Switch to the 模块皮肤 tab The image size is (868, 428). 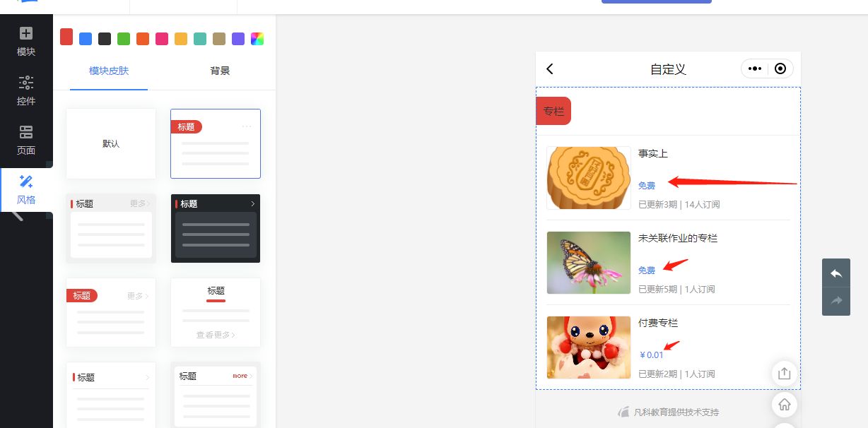(x=109, y=71)
